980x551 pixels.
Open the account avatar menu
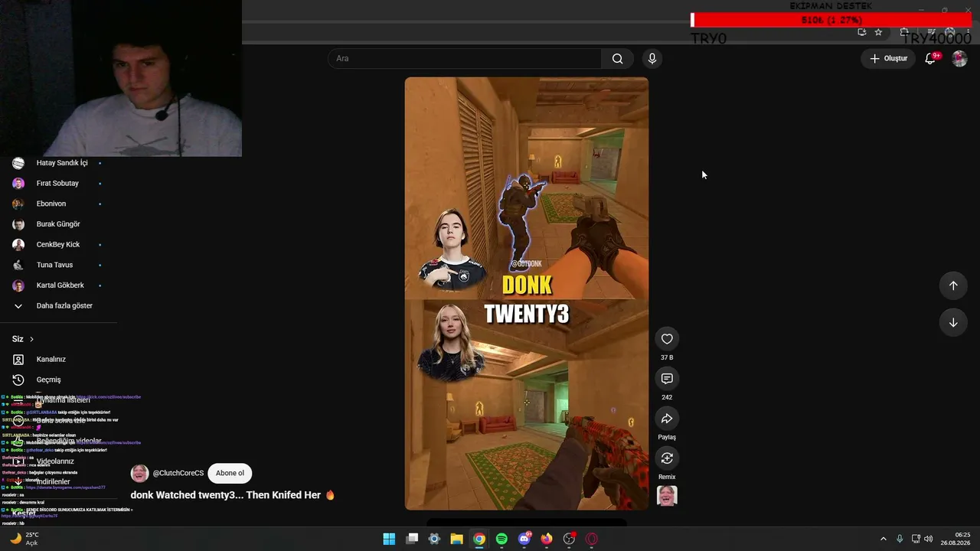tap(959, 59)
